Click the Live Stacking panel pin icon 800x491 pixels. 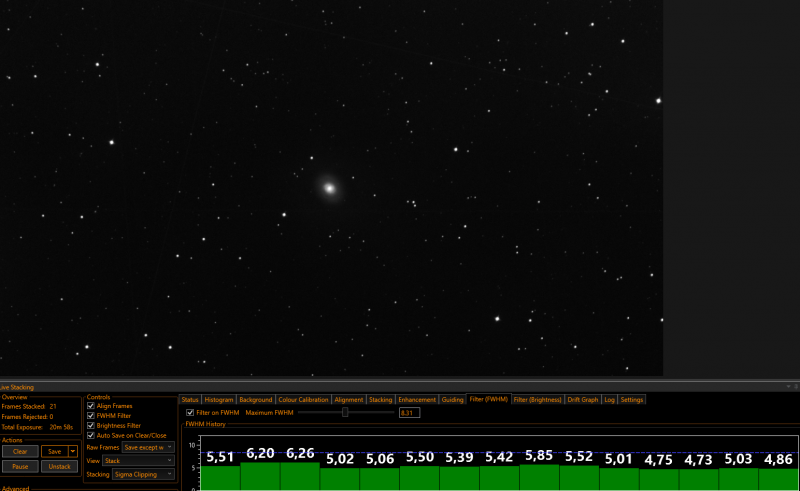(x=796, y=386)
